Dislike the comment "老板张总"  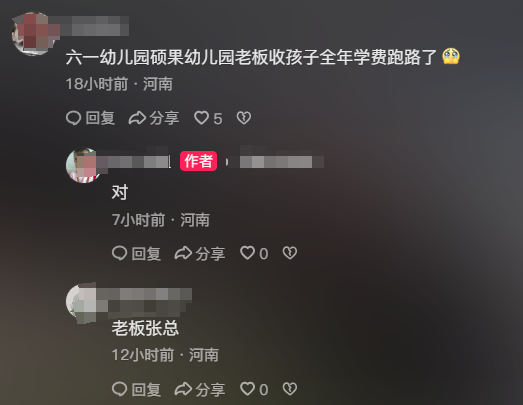290,389
